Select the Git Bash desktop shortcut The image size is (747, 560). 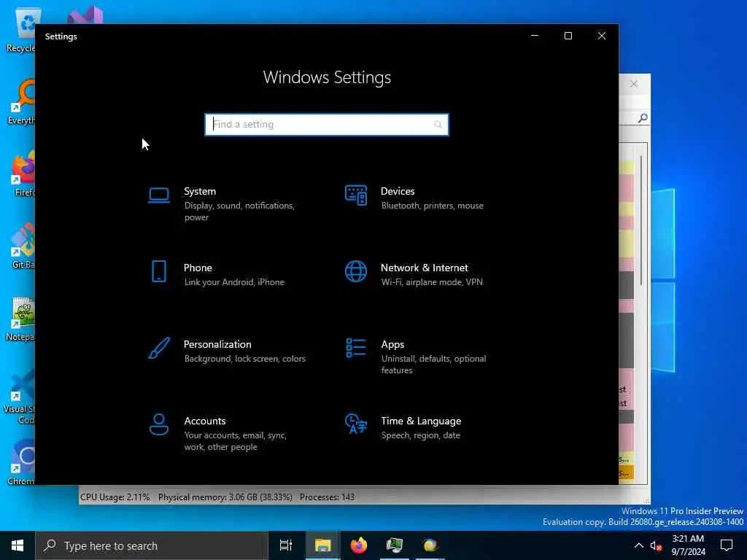click(x=23, y=246)
